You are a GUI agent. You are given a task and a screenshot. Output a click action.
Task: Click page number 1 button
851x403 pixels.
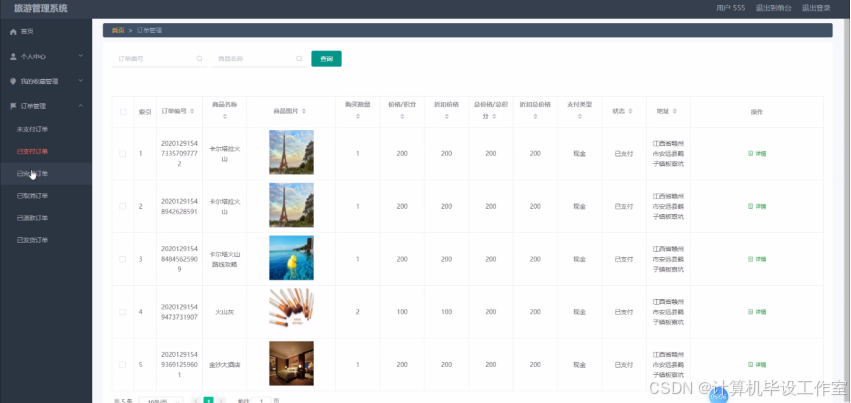[208, 400]
